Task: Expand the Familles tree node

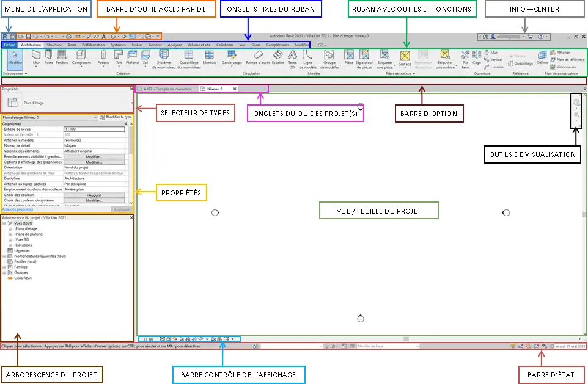Action: coord(4,267)
